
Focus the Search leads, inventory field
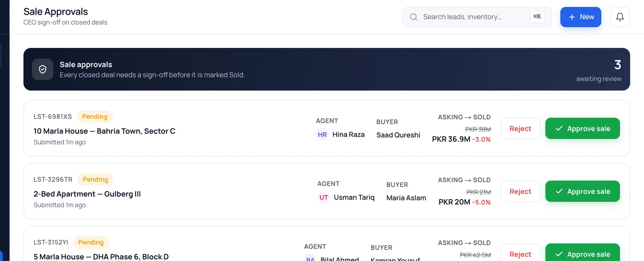[x=477, y=17]
